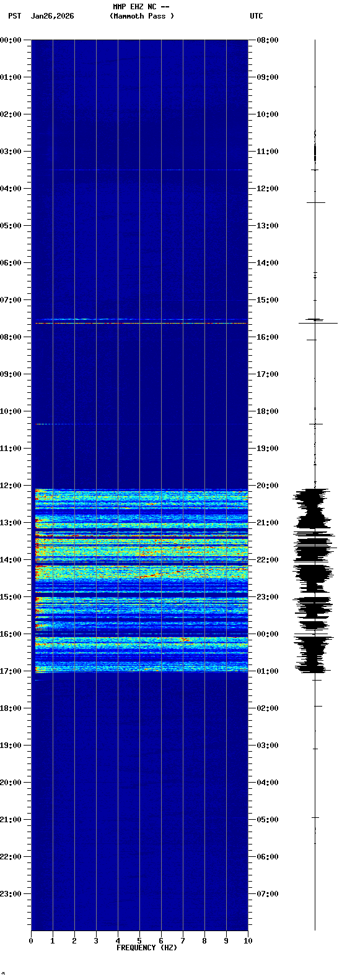Image resolution: width=342 pixels, height=980 pixels.
Task: Click the "(Mammoth Pass )" station name
Action: point(142,16)
